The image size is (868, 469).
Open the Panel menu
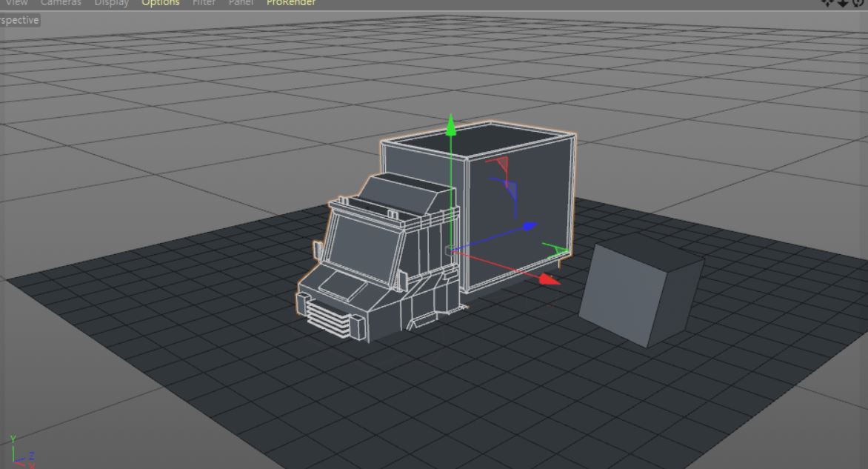(241, 3)
